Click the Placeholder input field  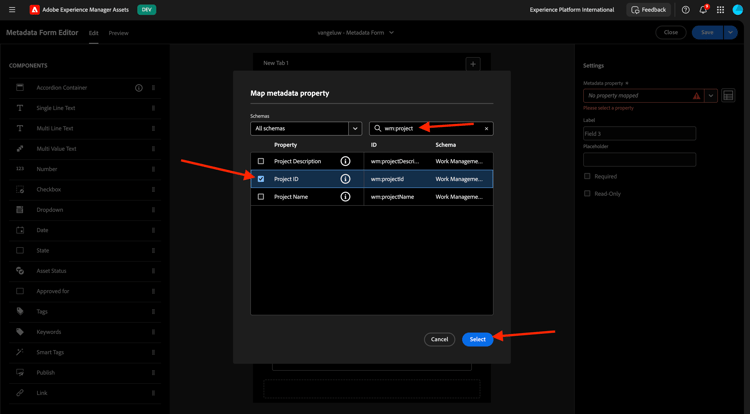pyautogui.click(x=639, y=159)
